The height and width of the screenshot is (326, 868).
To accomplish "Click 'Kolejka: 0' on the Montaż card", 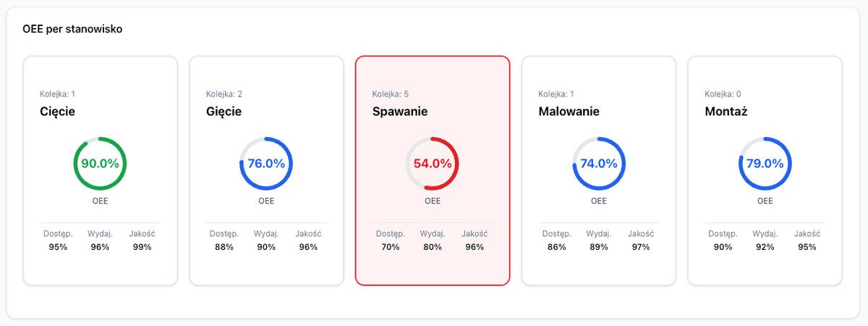I will coord(723,94).
